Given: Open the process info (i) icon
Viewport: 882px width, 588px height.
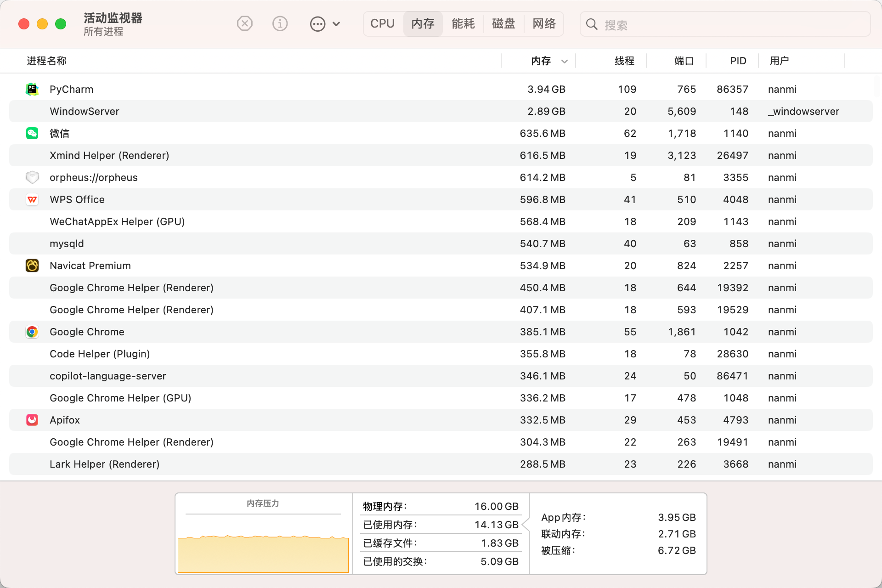Looking at the screenshot, I should 280,23.
